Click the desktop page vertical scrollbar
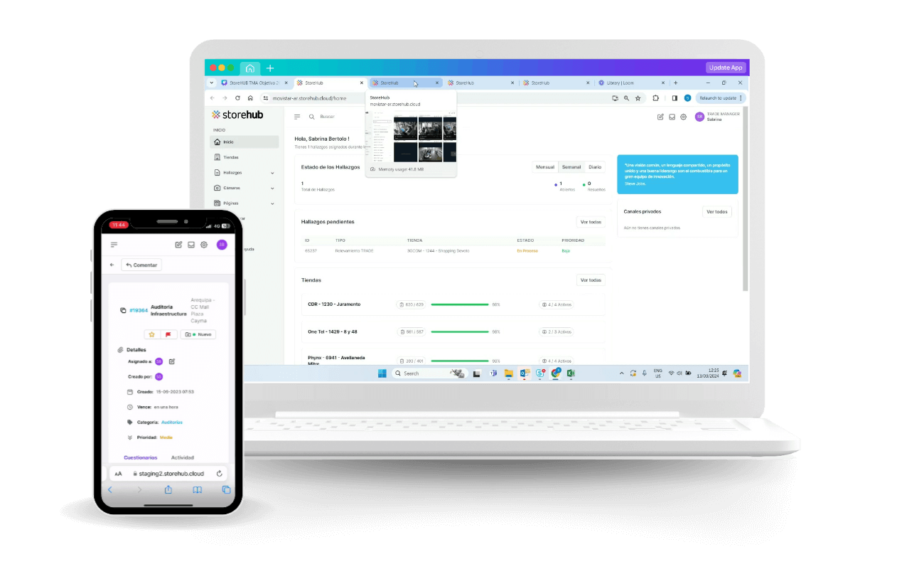Screen dimensions: 924x569 pos(746,199)
